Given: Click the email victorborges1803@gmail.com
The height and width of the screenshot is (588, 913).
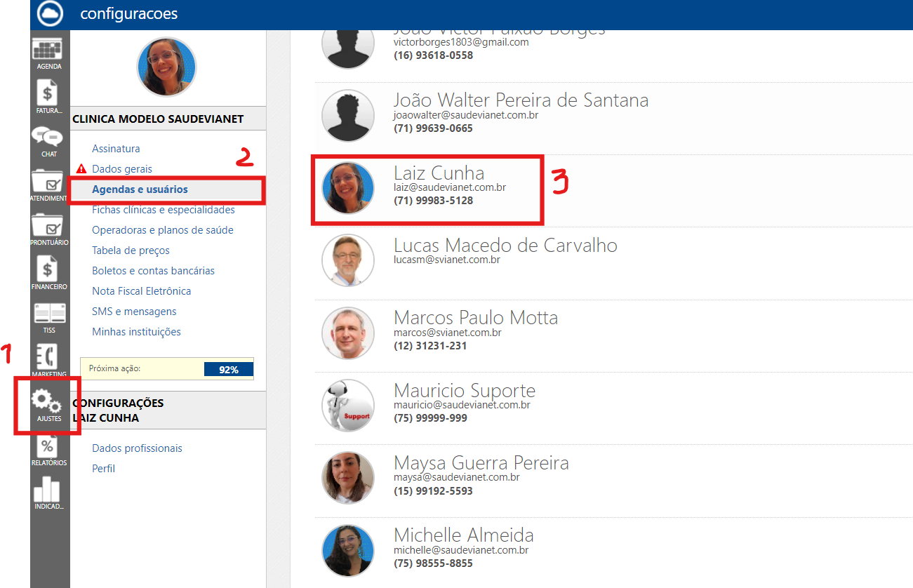Looking at the screenshot, I should [x=461, y=42].
